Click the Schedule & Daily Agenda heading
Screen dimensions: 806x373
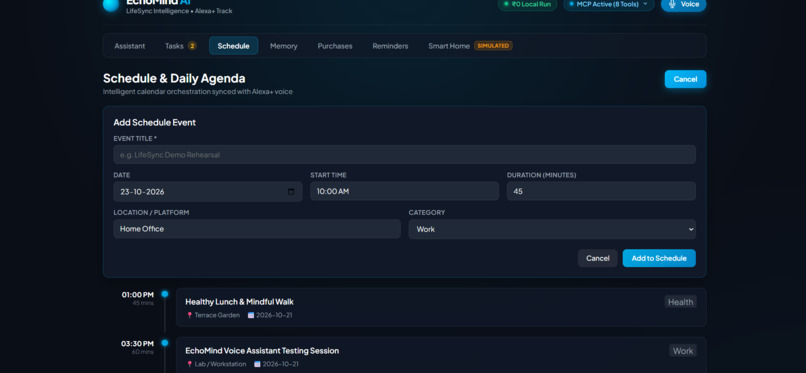[x=174, y=79]
